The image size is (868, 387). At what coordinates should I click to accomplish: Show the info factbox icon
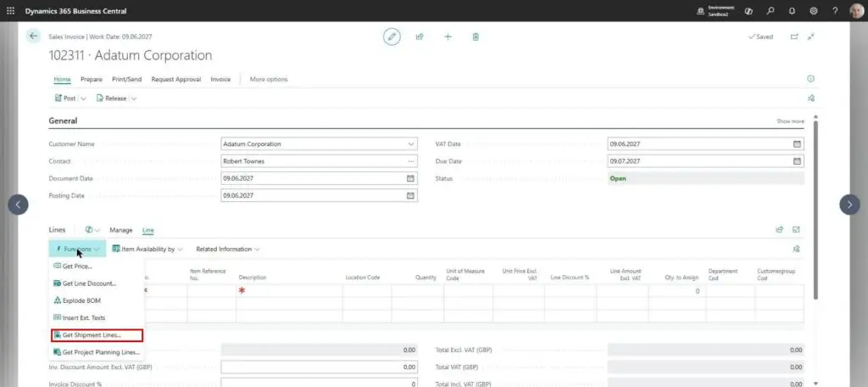[810, 79]
